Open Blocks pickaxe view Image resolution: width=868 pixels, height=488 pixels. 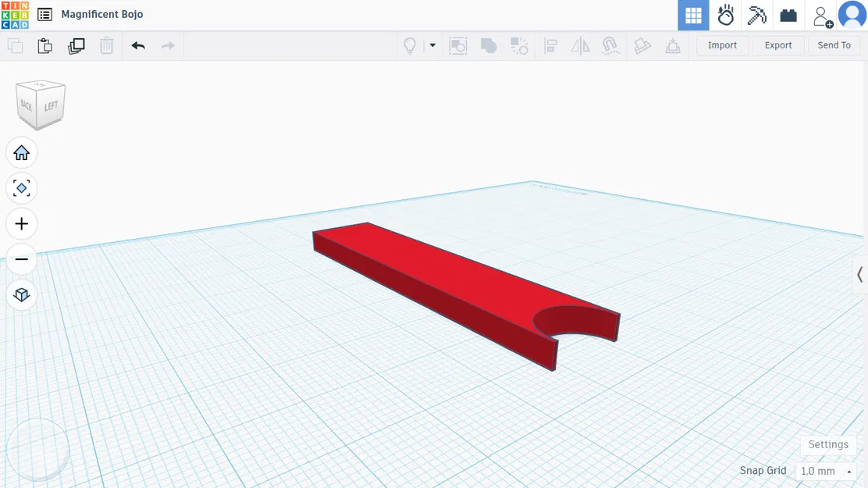pos(756,15)
